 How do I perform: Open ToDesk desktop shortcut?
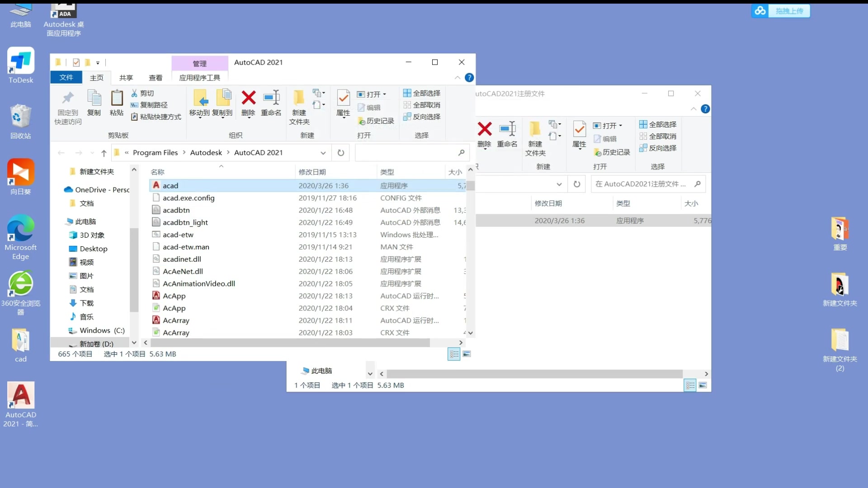tap(21, 66)
